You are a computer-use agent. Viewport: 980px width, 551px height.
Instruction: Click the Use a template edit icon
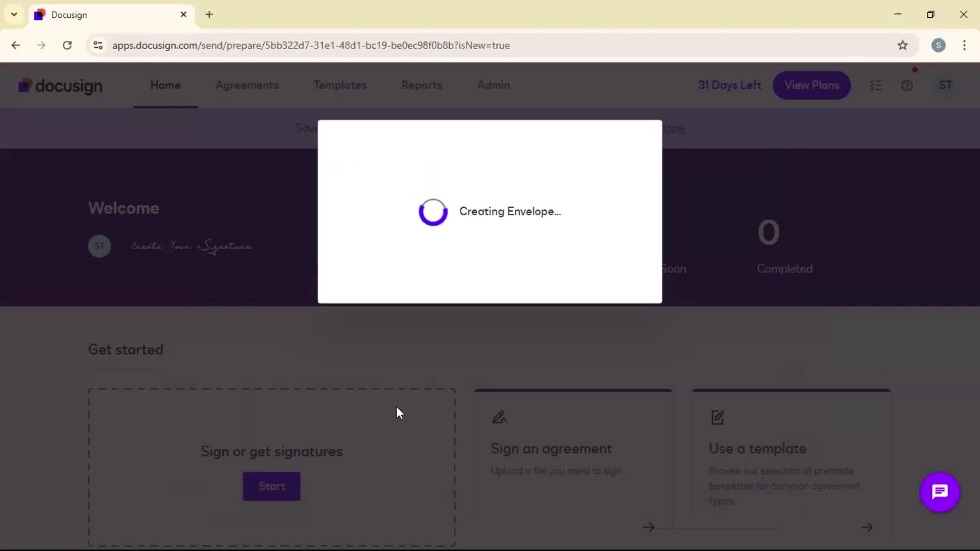point(718,417)
